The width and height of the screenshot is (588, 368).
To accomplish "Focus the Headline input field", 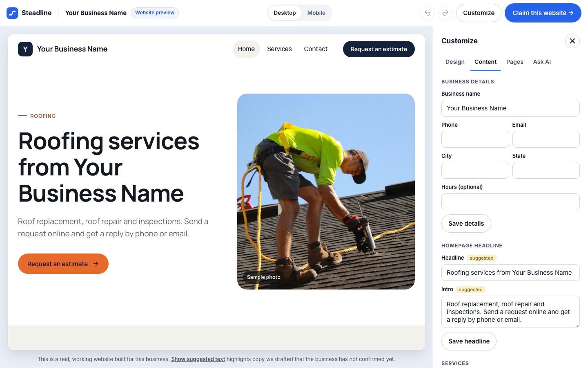I will pos(510,273).
